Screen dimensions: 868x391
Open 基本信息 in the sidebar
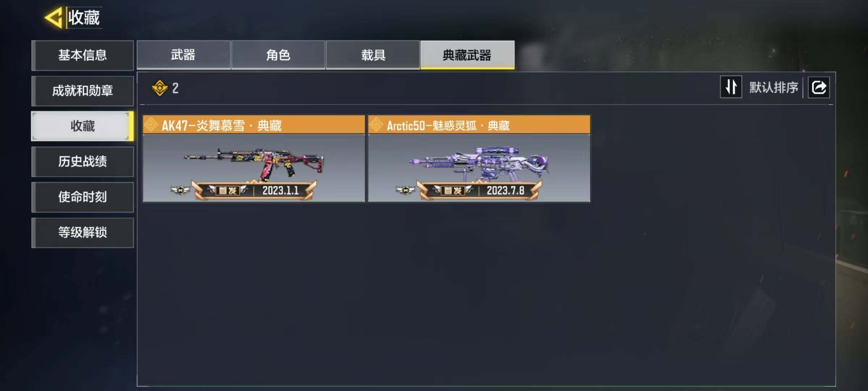pyautogui.click(x=82, y=55)
